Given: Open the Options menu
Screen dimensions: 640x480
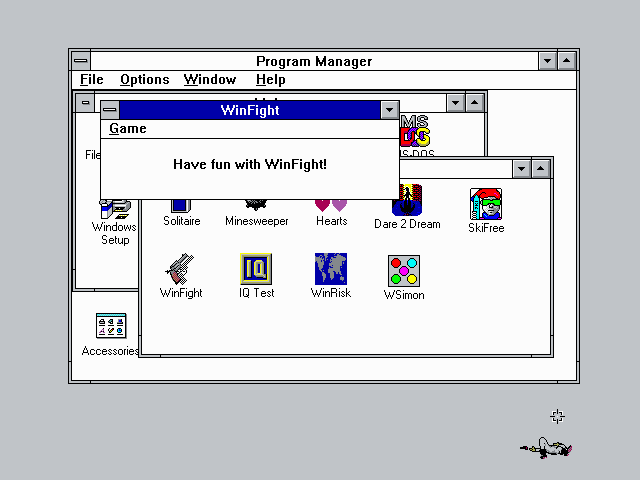Looking at the screenshot, I should [145, 80].
